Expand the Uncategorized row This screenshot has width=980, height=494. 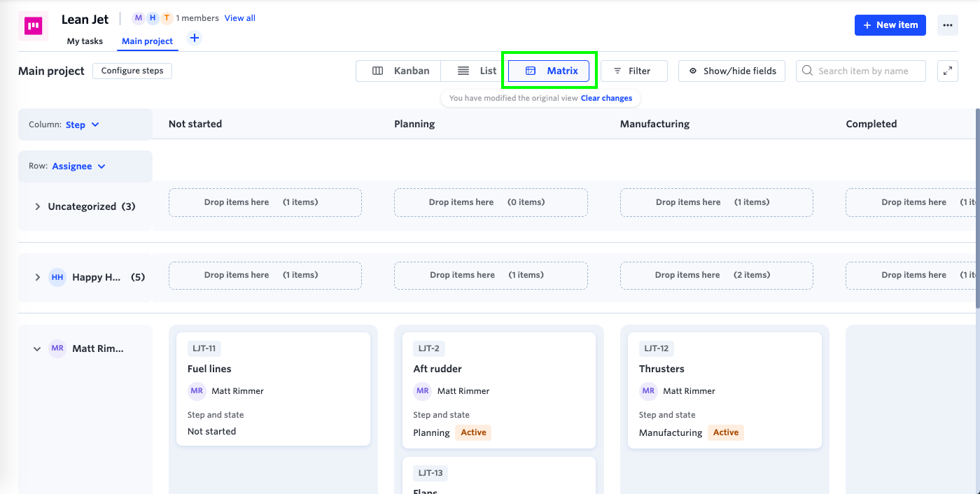click(x=38, y=207)
